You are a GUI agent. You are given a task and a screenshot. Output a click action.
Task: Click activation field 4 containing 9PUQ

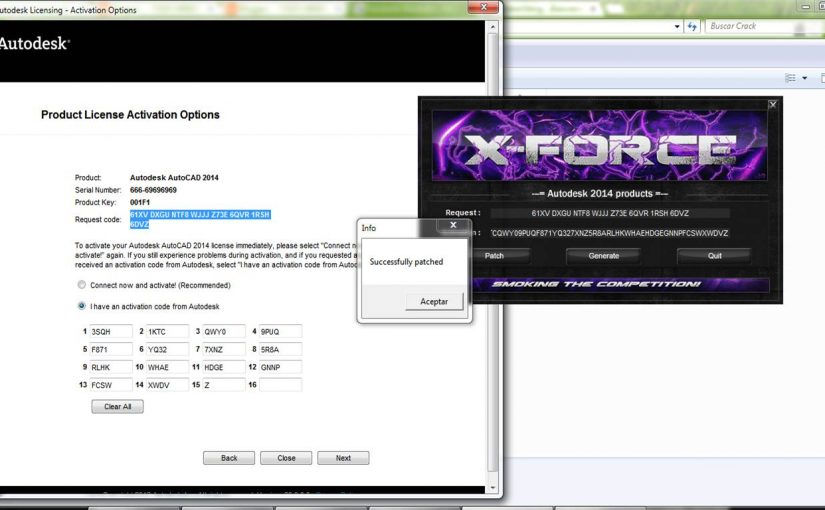click(280, 332)
